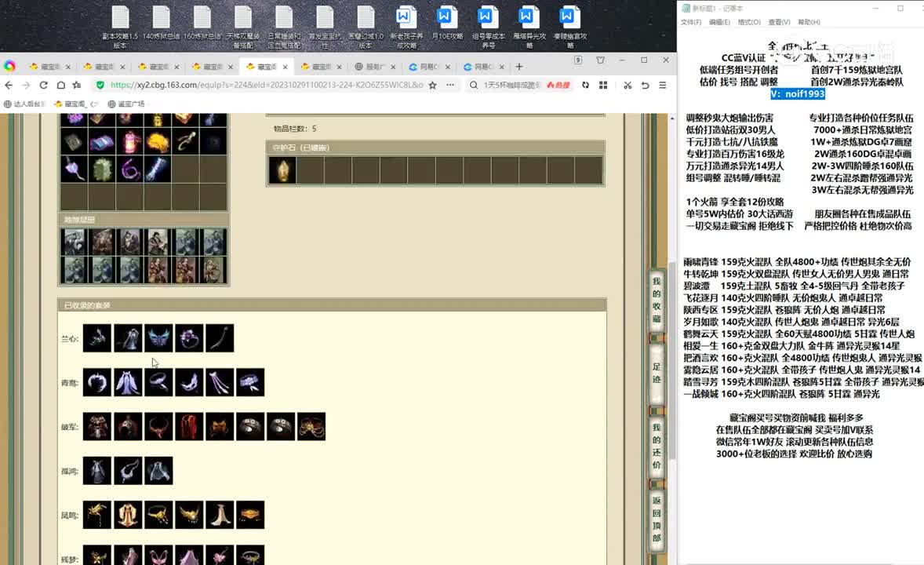Viewport: 924px width, 565px height.
Task: Select the purple swirl whip in inventory grid
Action: 129,169
